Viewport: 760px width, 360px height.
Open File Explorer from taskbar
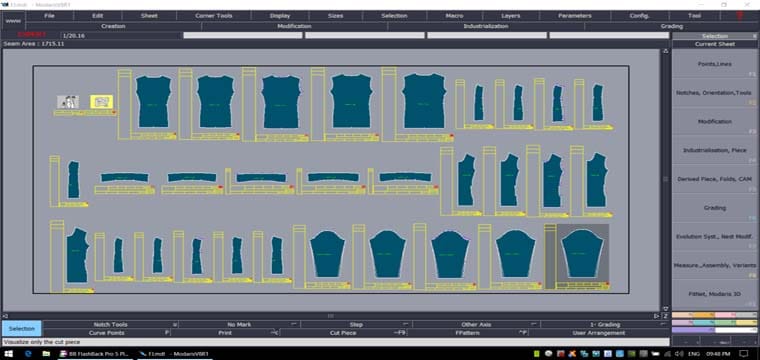tap(46, 354)
